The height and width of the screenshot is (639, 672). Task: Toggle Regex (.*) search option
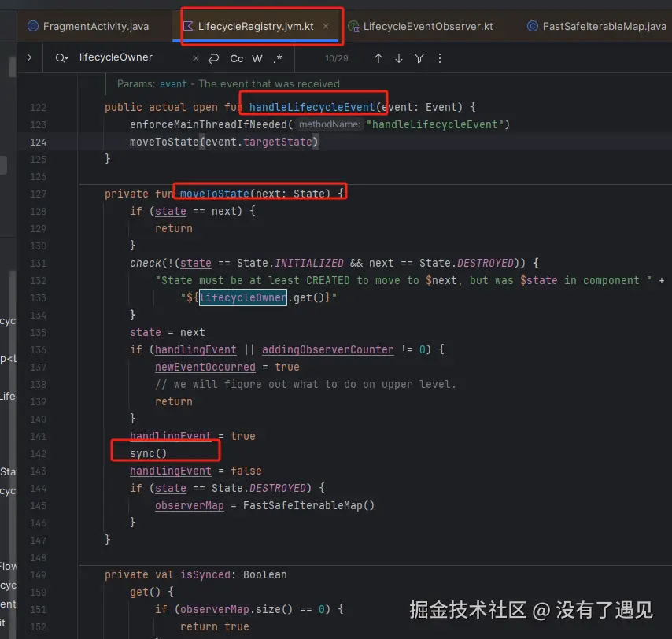[x=278, y=58]
